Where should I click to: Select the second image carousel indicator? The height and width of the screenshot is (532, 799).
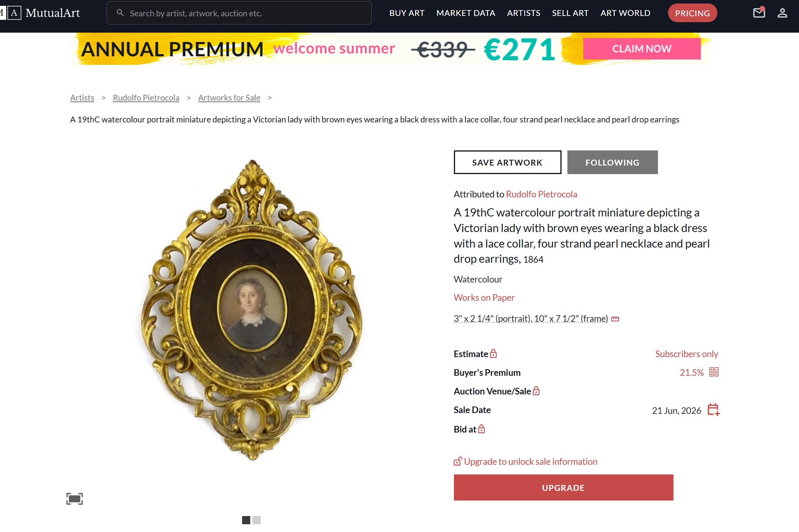[x=256, y=520]
